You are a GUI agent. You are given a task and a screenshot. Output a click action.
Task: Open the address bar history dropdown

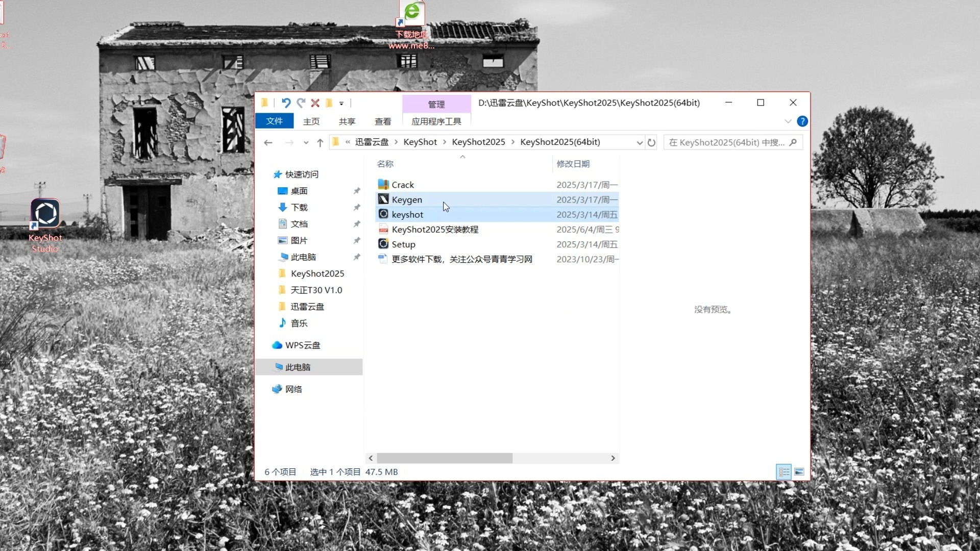[640, 143]
